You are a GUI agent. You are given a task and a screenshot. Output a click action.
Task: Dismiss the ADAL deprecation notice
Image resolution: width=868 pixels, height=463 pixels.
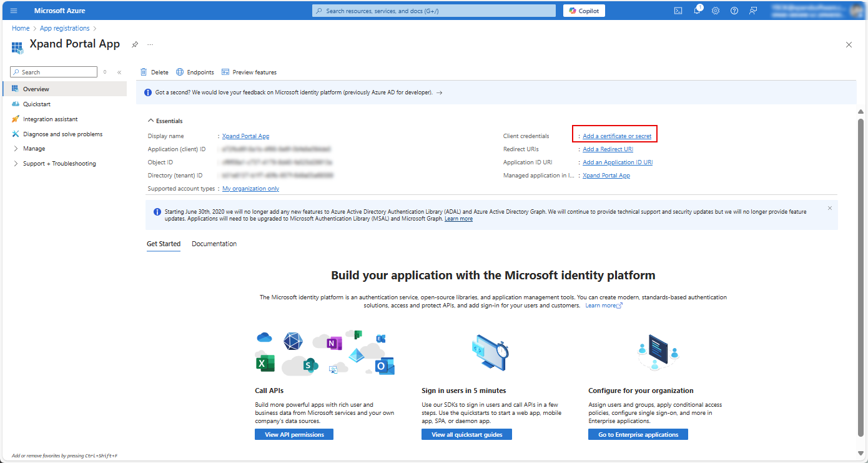830,207
